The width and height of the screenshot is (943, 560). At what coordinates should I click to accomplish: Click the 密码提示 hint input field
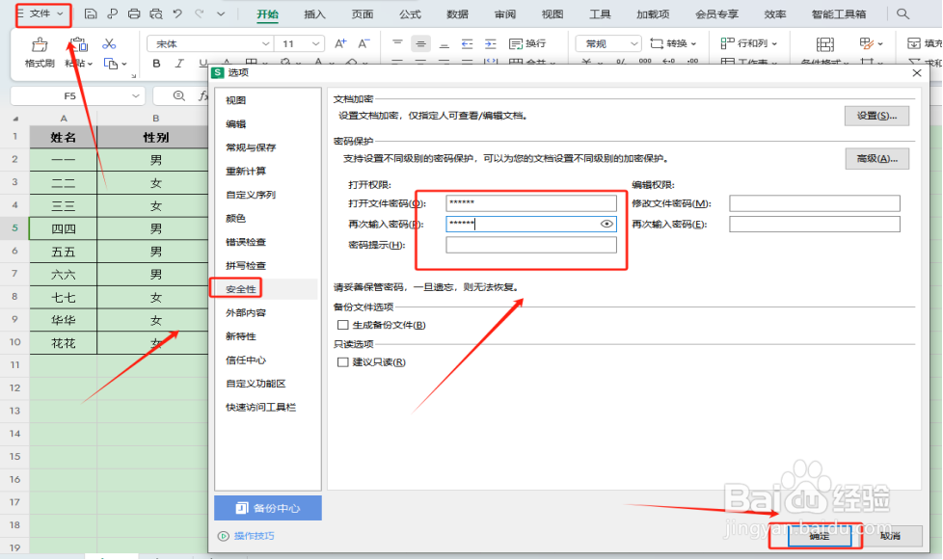[x=532, y=244]
